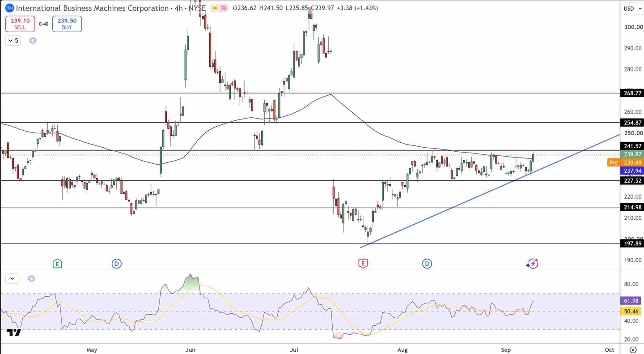Open chart settings gear at bottom right

point(633,350)
